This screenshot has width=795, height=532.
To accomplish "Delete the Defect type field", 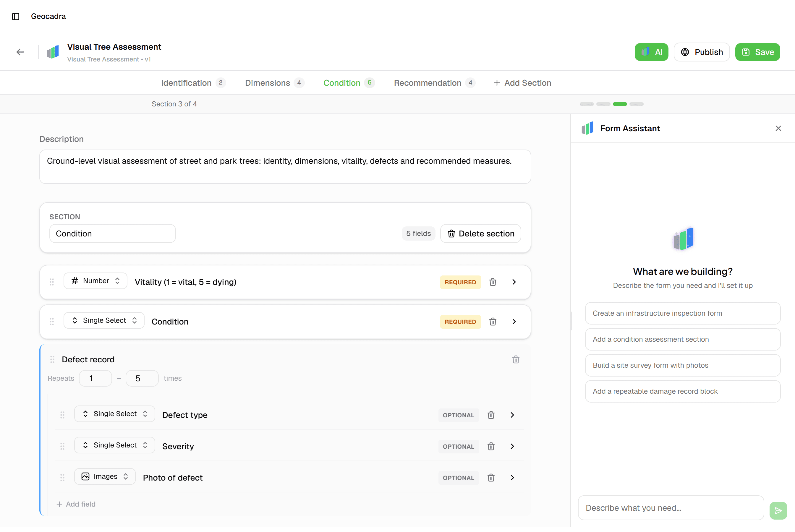I will tap(491, 415).
